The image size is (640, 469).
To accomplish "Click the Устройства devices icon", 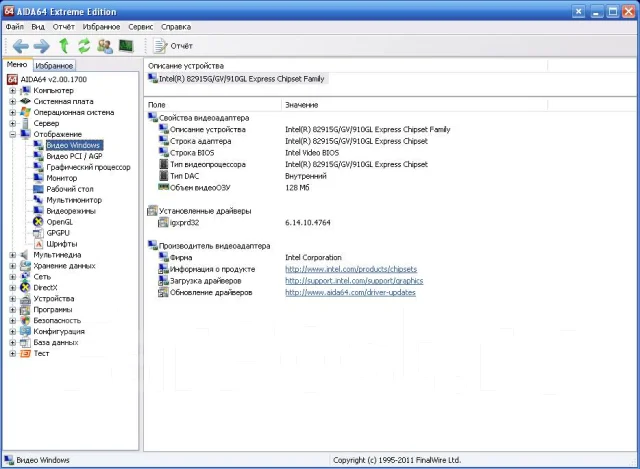I will point(25,298).
